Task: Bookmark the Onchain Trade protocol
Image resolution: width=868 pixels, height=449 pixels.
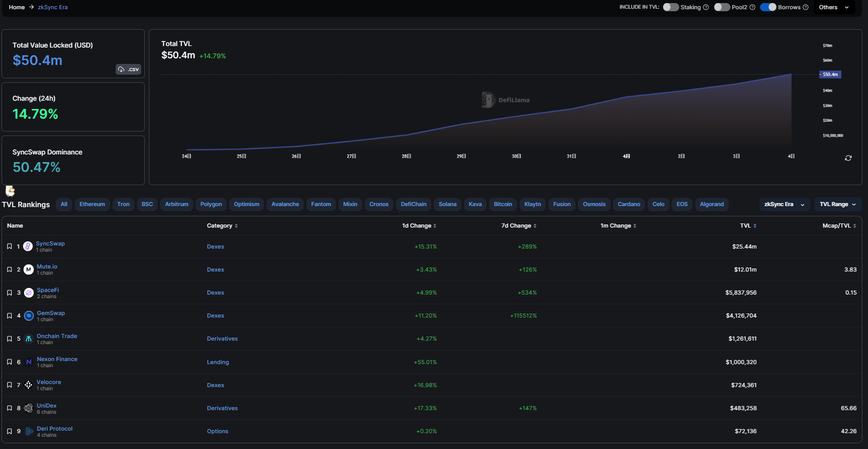Action: (9, 339)
